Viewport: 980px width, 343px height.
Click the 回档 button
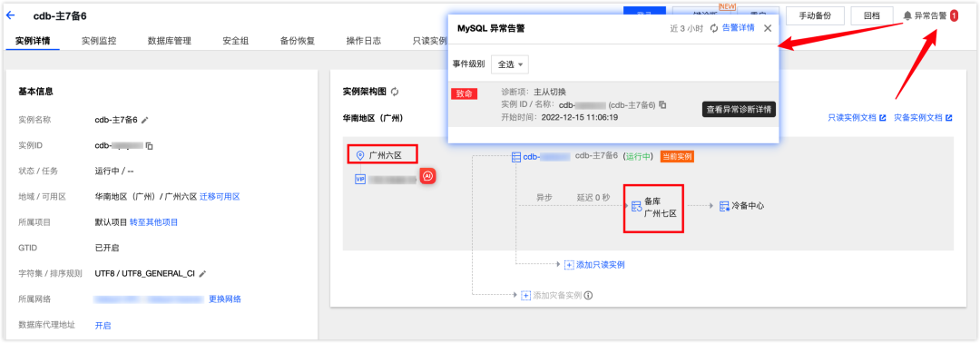tap(871, 15)
